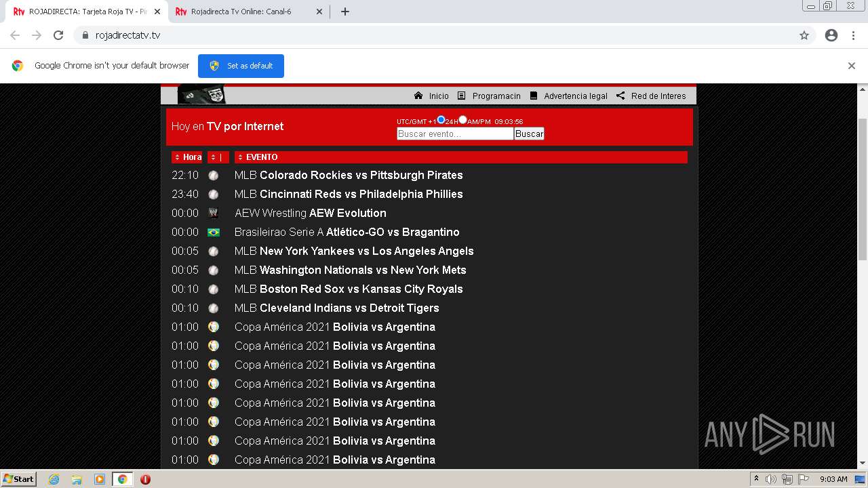The height and width of the screenshot is (488, 868).
Task: Click the page vertical scrollbar thumb
Action: [x=863, y=188]
